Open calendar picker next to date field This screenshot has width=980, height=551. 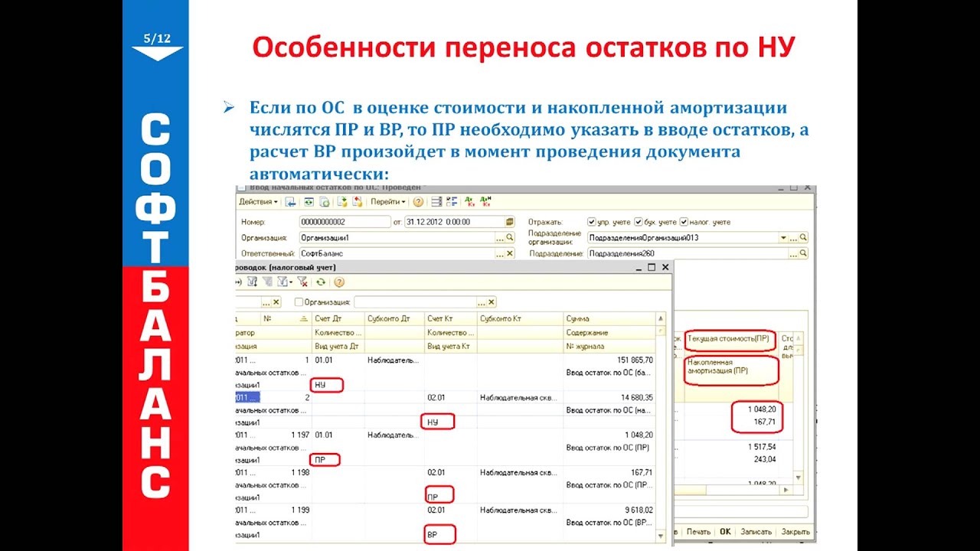(509, 222)
